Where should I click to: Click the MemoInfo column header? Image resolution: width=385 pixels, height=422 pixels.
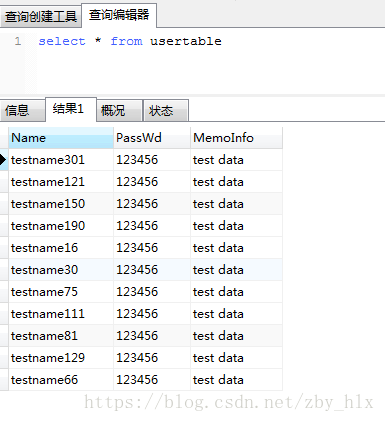point(237,138)
